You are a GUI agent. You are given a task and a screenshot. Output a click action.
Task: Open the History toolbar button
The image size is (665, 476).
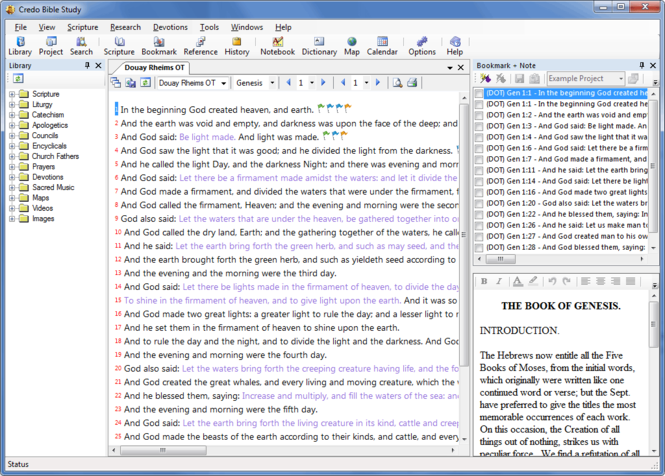click(x=237, y=46)
